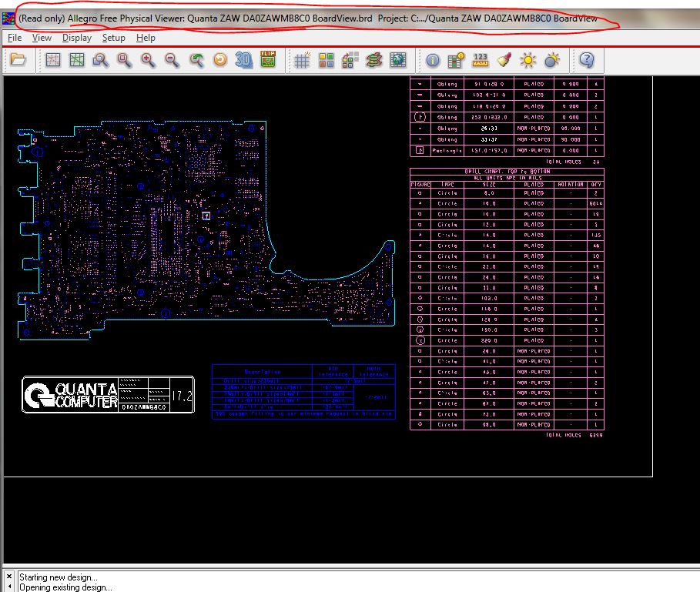The height and width of the screenshot is (592, 700).
Task: Select the Measure ruler icon labeled 123
Action: click(x=481, y=59)
